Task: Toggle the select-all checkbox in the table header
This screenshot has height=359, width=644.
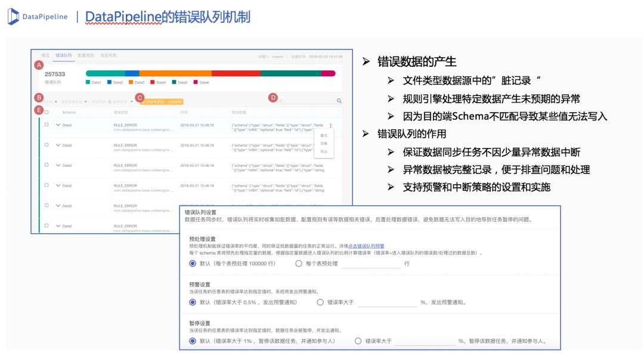Action: (x=47, y=112)
